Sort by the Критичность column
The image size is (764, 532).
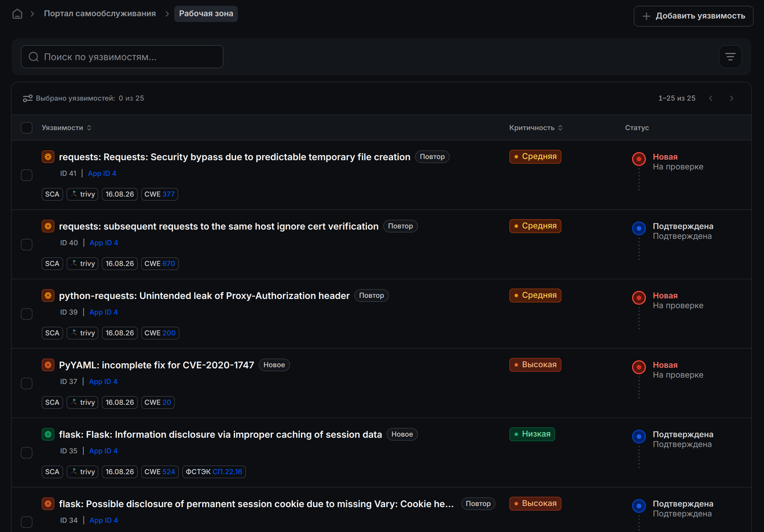pos(536,128)
